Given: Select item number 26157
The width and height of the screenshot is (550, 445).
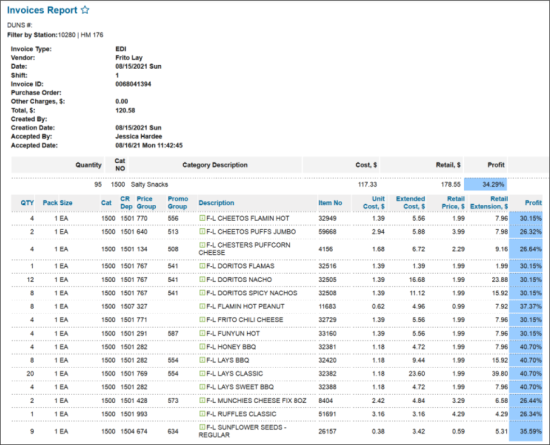Looking at the screenshot, I should 327,431.
